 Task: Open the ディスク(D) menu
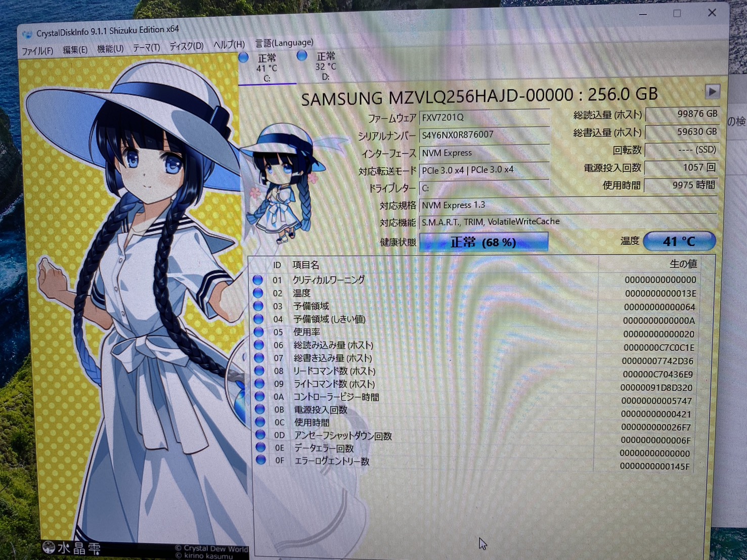[186, 46]
